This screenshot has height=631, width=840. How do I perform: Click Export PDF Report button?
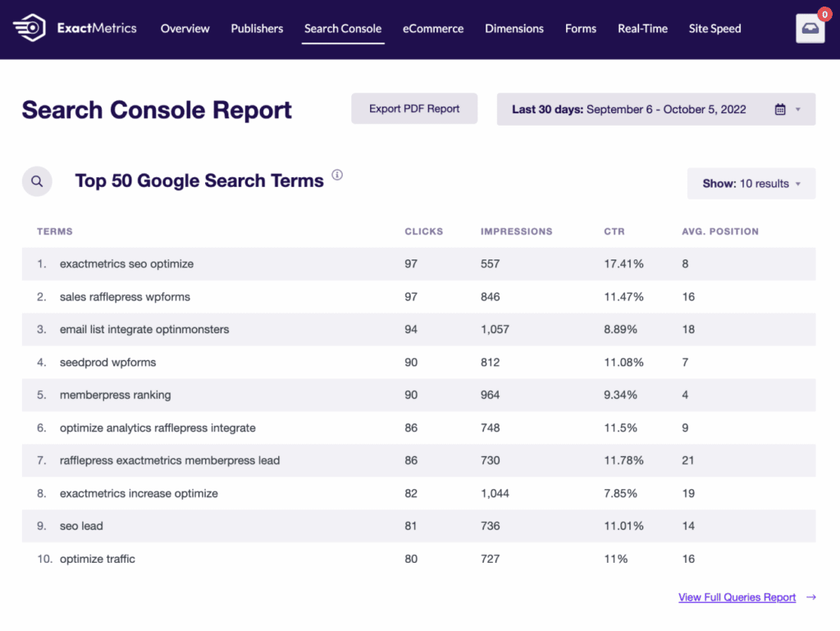coord(414,109)
